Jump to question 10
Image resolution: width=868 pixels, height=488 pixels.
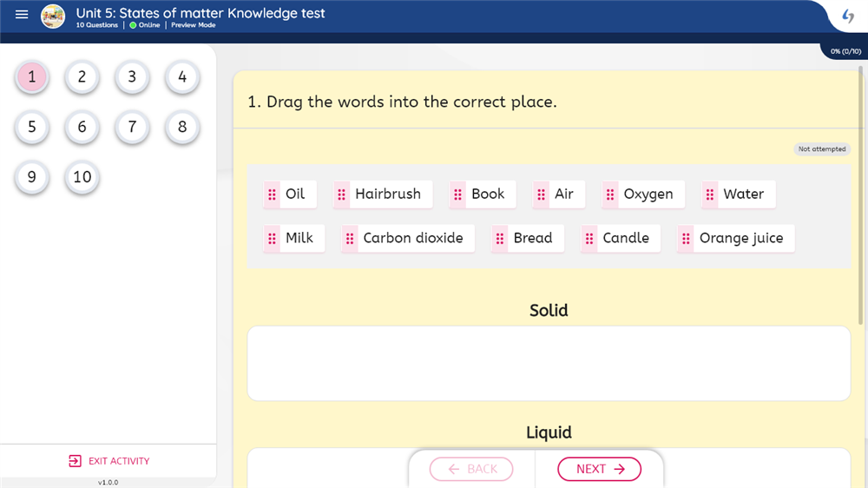82,177
